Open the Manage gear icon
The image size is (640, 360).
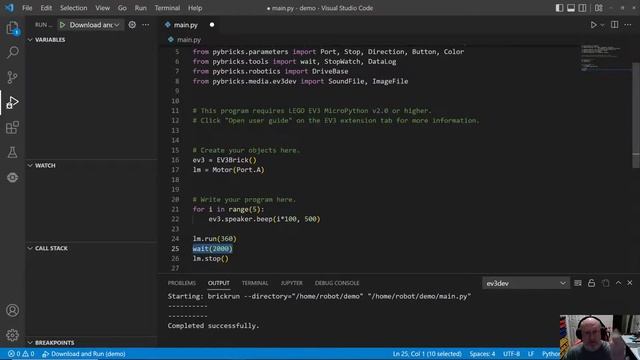point(12,335)
